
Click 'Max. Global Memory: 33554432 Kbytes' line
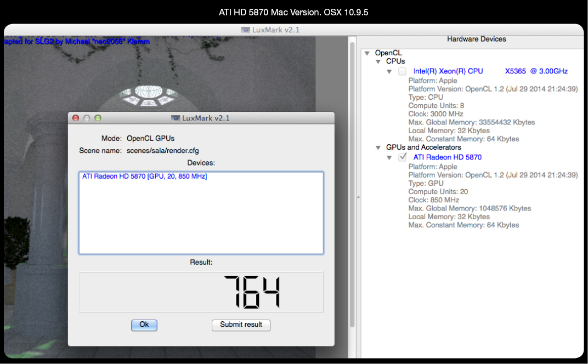pos(471,122)
